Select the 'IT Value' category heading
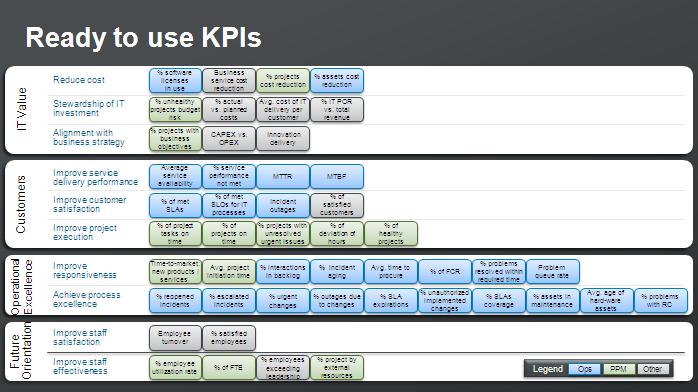 click(21, 109)
